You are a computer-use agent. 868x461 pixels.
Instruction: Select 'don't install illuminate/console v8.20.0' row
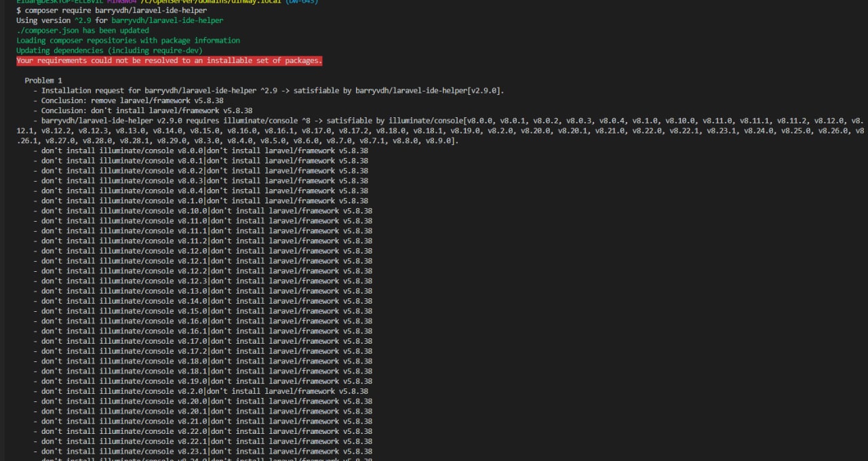(203, 401)
